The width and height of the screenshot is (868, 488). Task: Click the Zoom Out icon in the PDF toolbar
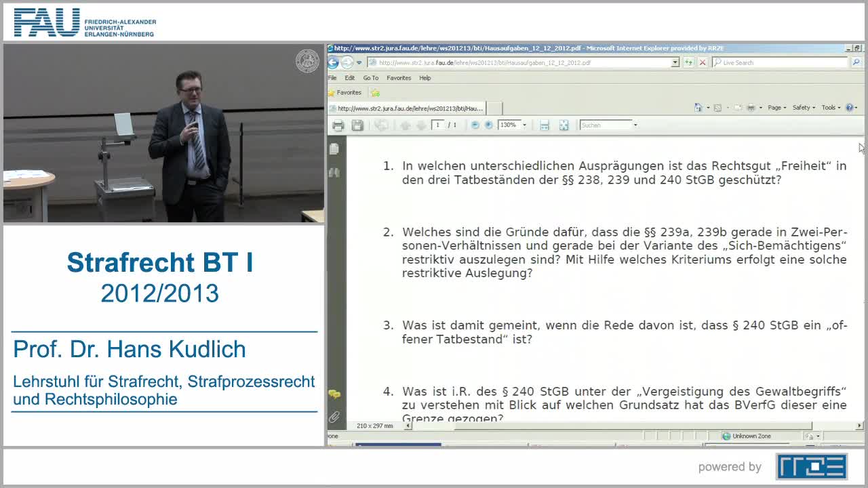pos(475,125)
